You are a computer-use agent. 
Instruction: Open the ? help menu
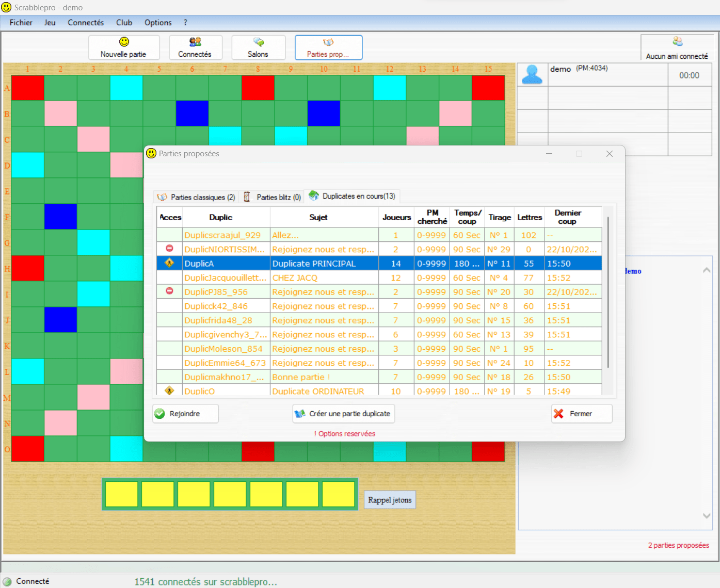pyautogui.click(x=185, y=23)
